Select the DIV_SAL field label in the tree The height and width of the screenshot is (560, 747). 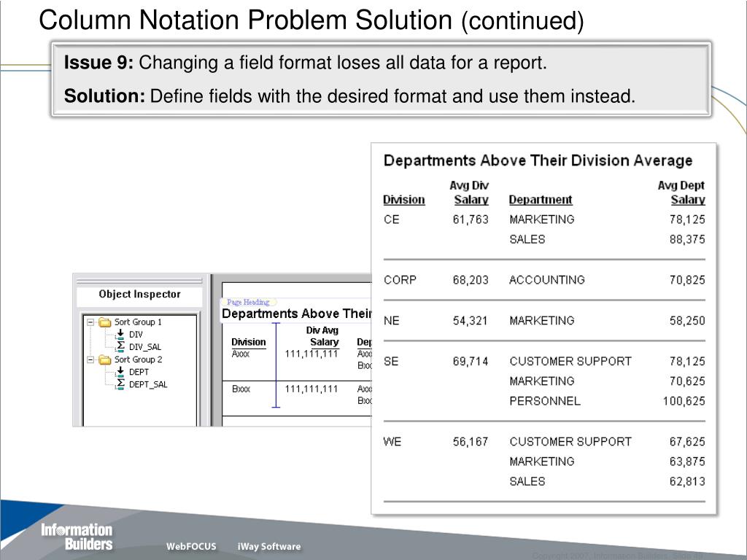point(145,347)
